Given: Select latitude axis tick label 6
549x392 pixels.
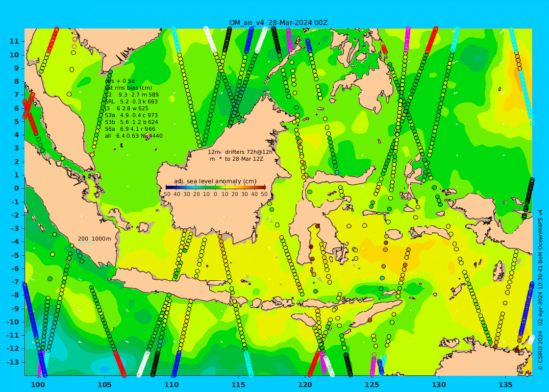Looking at the screenshot, I should coord(17,108).
